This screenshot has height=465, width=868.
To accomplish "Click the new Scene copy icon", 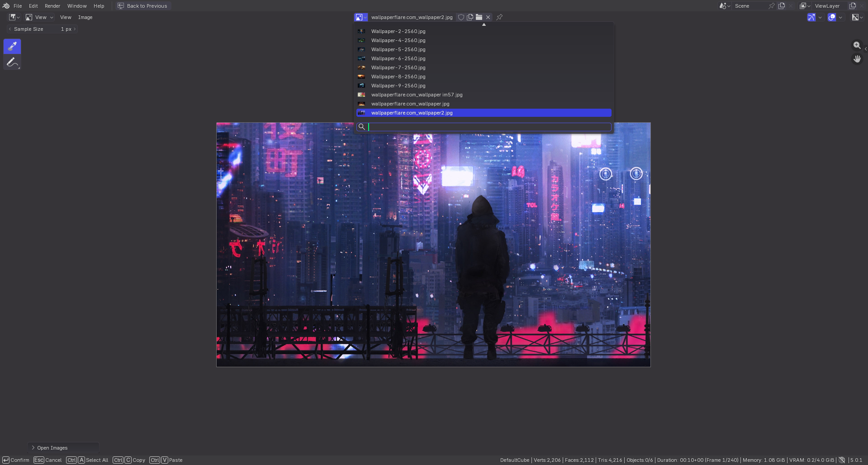I will (x=782, y=6).
